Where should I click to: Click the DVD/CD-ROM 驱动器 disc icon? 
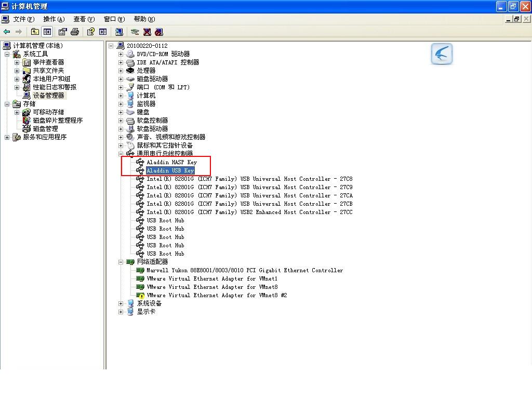pyautogui.click(x=130, y=54)
